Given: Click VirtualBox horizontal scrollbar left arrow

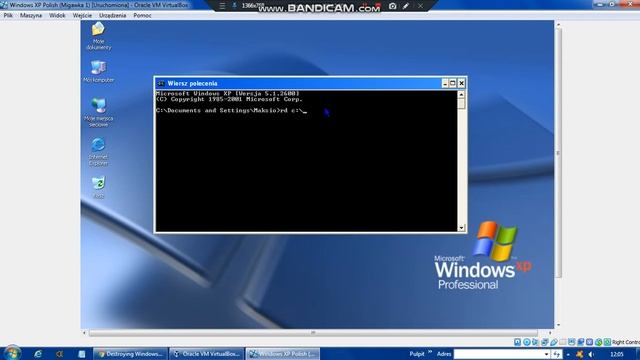Looking at the screenshot, I should [84, 333].
